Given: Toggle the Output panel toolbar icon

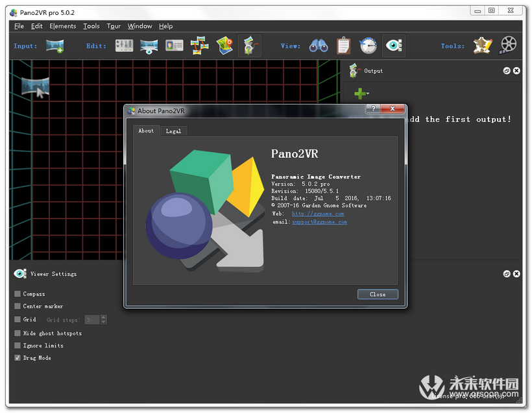Looking at the screenshot, I should pyautogui.click(x=249, y=45).
